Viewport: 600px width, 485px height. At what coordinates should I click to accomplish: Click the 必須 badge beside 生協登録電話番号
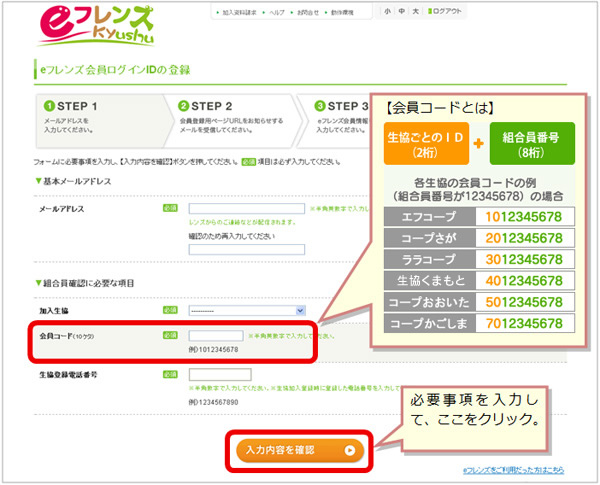click(x=170, y=374)
